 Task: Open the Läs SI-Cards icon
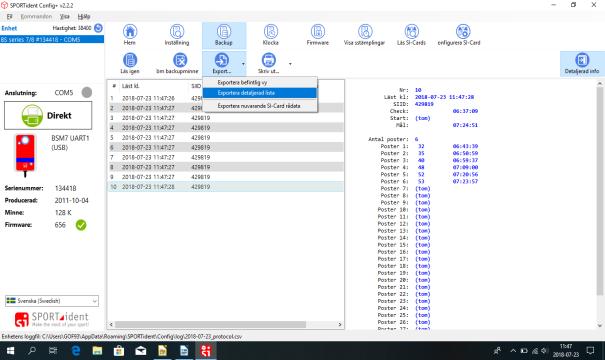click(x=412, y=32)
